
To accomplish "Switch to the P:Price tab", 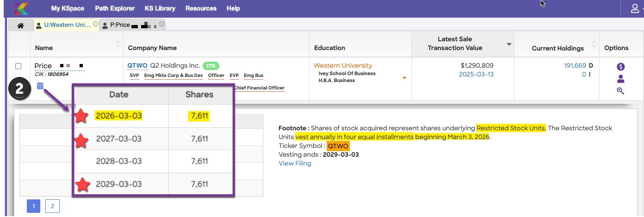I will [130, 26].
